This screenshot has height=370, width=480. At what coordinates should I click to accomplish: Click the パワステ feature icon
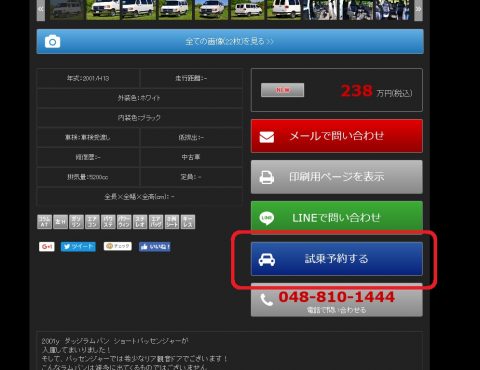coord(108,222)
